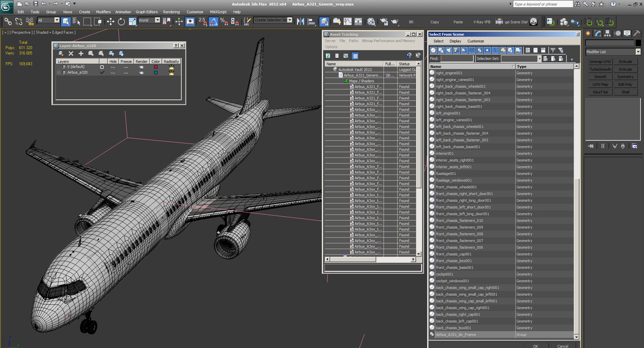
Task: Click Save File icon in quick access bar
Action: [35, 4]
